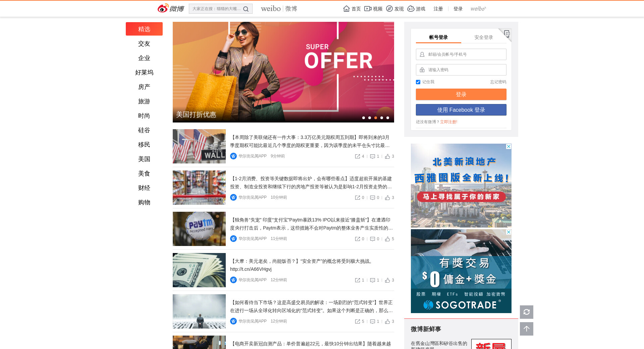Screen dimensions: 644x349
Task: Click the orange 登录 button
Action: click(x=461, y=94)
